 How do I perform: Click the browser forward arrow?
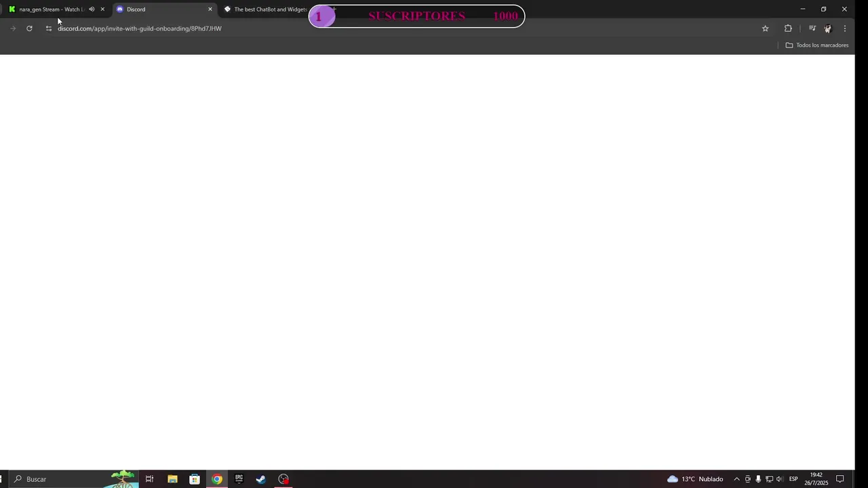pyautogui.click(x=13, y=28)
